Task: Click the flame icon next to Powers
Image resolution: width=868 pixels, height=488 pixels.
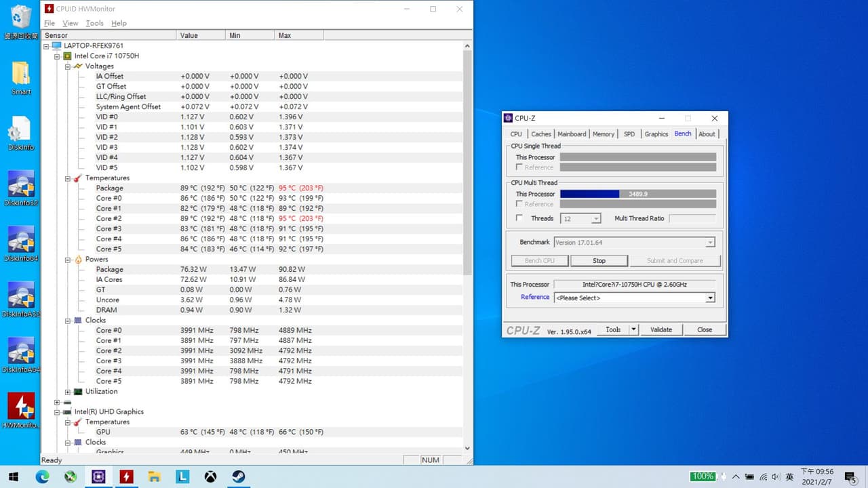Action: 78,260
